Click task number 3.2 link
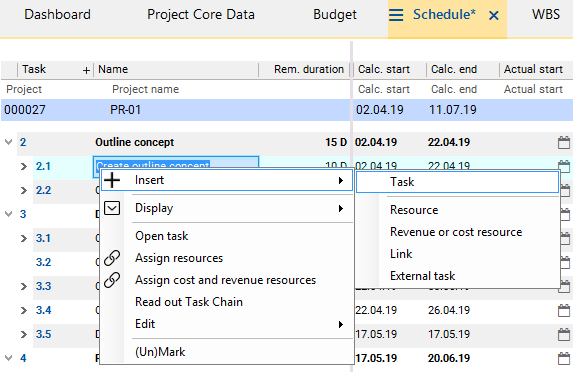The height and width of the screenshot is (372, 573). [x=43, y=262]
